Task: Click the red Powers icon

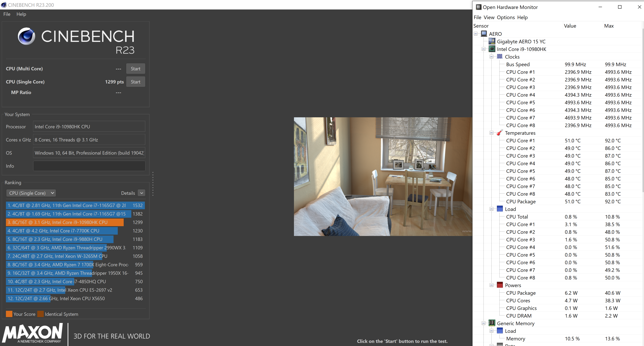Action: (x=499, y=285)
